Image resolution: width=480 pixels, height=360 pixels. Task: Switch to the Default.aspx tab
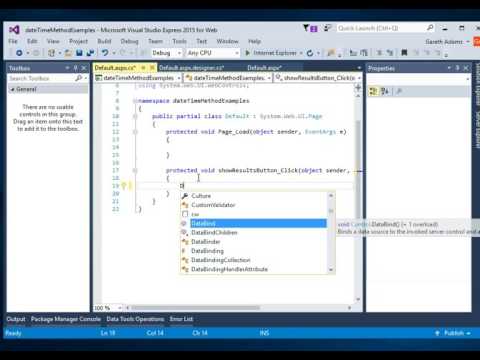click(x=264, y=68)
